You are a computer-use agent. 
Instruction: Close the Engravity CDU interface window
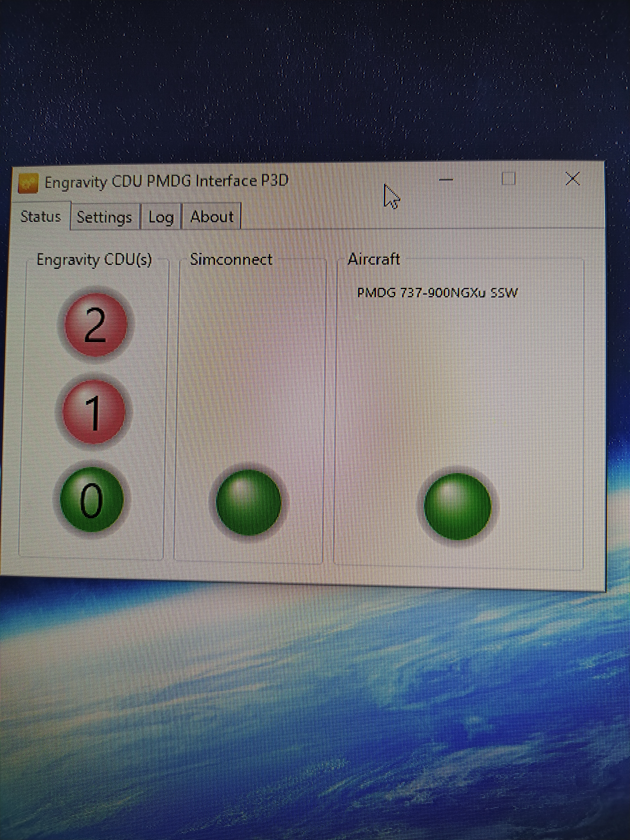tap(572, 178)
